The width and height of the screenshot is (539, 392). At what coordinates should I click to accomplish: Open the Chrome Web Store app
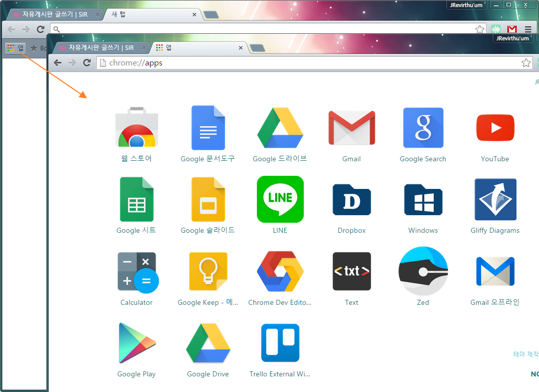(x=137, y=127)
